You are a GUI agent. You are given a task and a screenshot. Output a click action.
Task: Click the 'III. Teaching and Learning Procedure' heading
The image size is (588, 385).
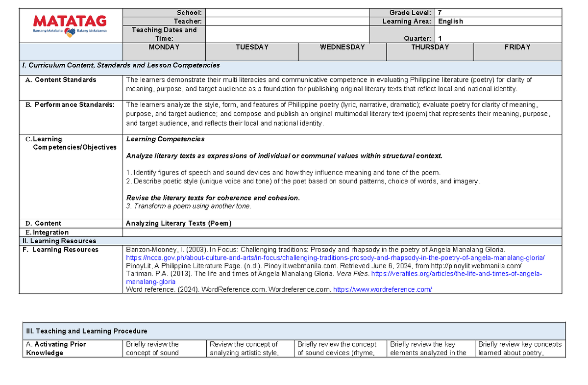[87, 331]
